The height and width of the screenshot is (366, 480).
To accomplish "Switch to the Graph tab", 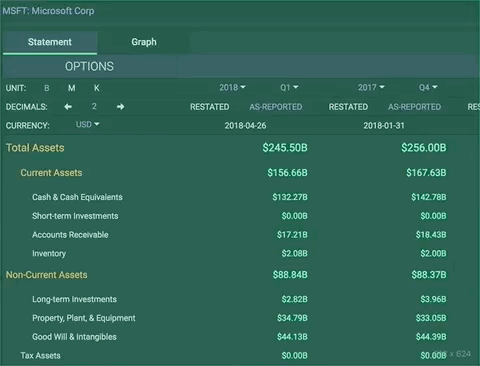I will [144, 42].
